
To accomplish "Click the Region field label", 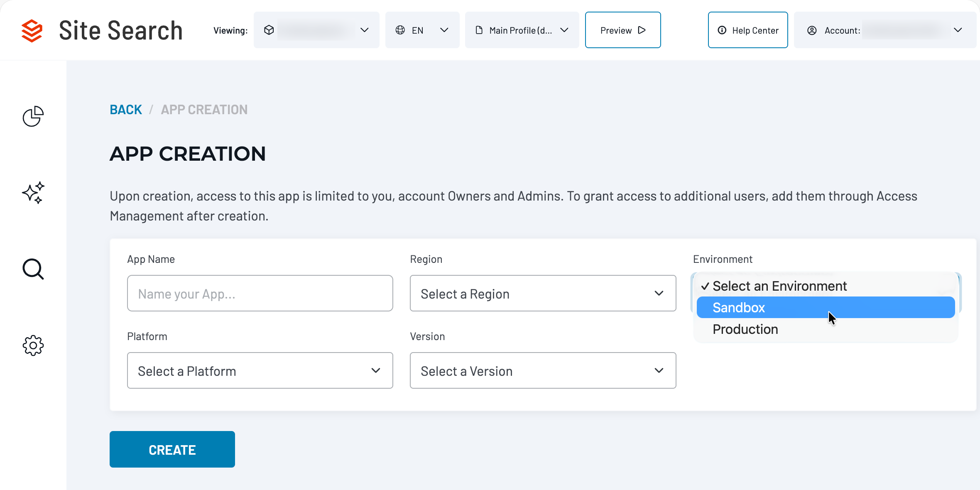I will tap(426, 259).
